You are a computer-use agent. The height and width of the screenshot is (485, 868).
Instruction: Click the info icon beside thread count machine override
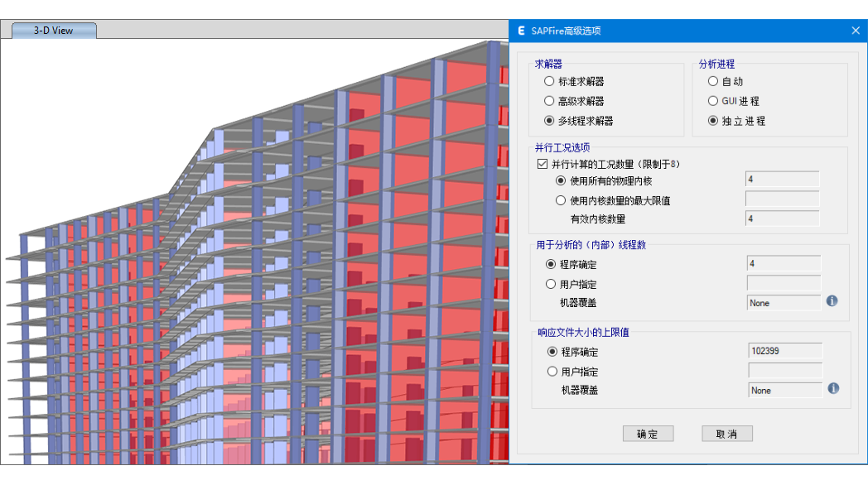(832, 301)
